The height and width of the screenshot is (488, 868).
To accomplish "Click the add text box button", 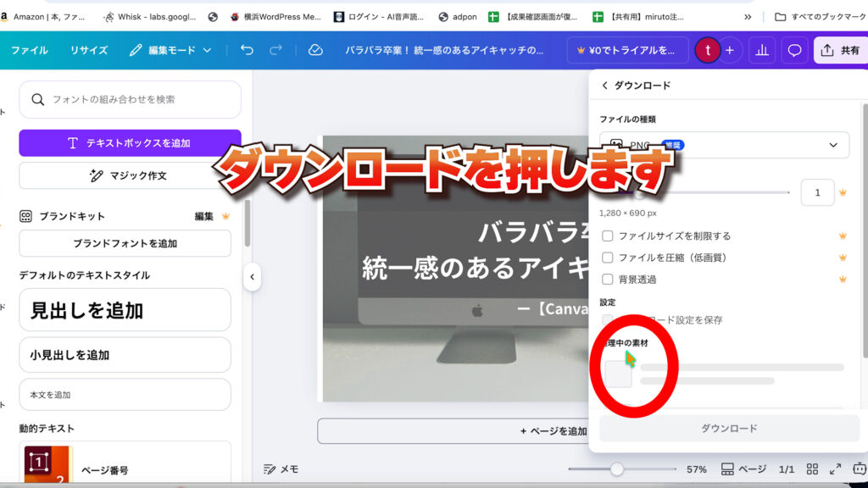I will coord(130,143).
